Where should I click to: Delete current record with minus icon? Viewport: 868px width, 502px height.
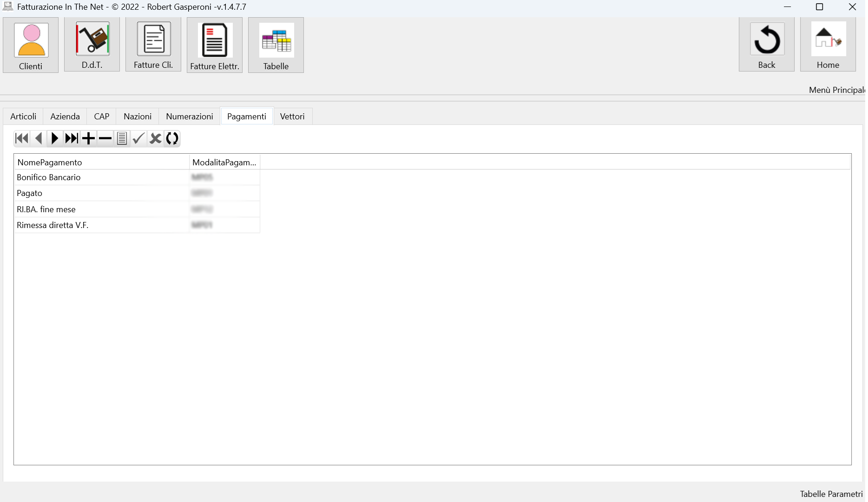(x=105, y=138)
